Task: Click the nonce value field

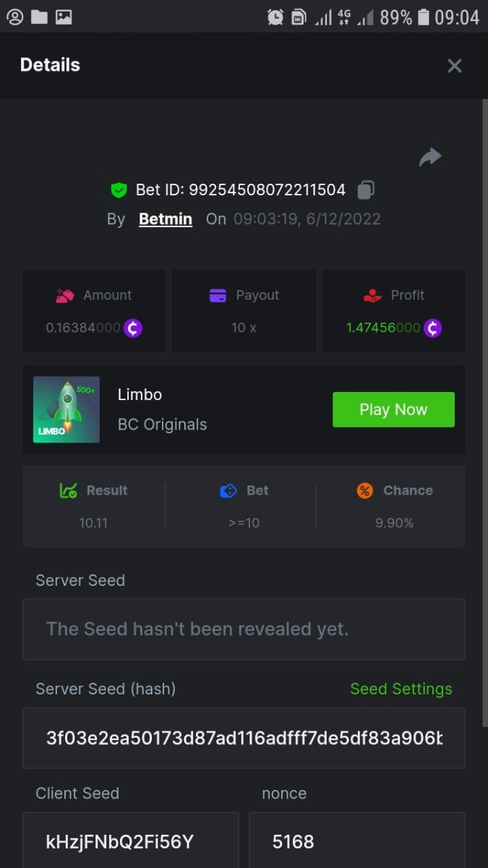Action: click(x=356, y=842)
